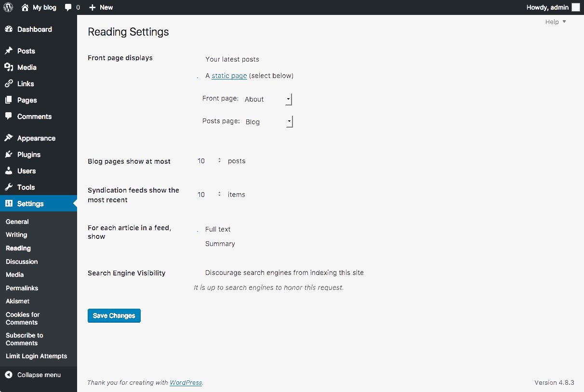Click the Collapse menu arrow icon
This screenshot has height=392, width=584.
9,375
